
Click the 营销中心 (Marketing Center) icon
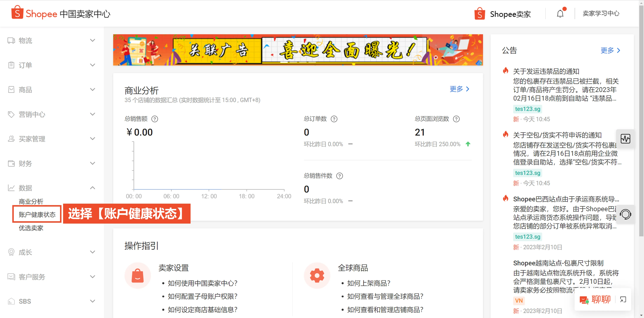coord(11,114)
